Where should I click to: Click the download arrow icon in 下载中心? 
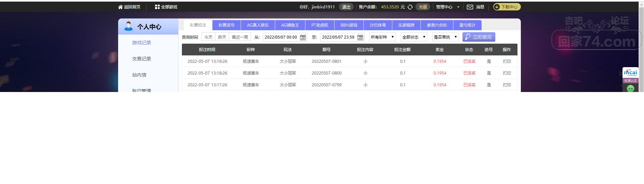pos(497,7)
